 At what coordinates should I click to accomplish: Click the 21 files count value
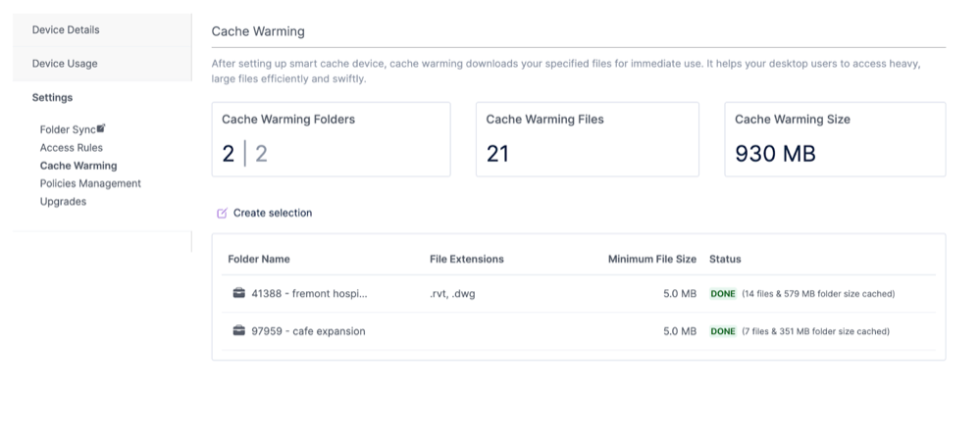[497, 154]
